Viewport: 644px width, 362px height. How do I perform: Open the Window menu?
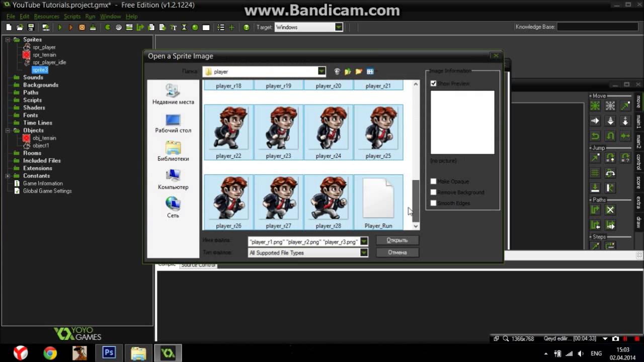[x=110, y=17]
